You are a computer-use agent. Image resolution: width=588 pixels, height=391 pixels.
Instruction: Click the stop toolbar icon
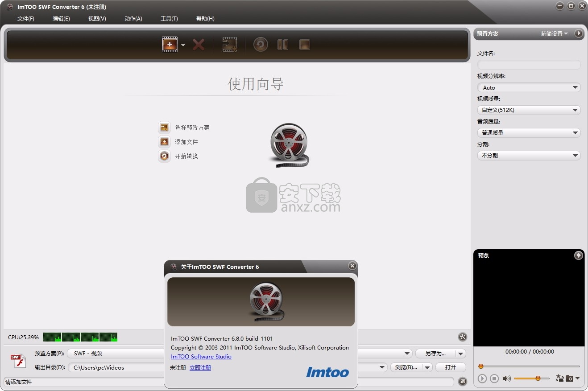point(305,45)
